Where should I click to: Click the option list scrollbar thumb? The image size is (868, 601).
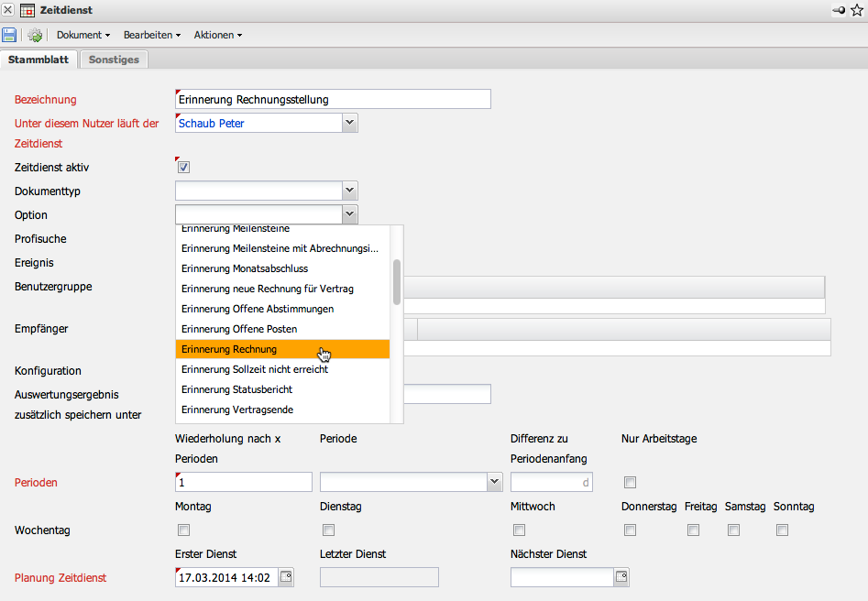(x=397, y=281)
